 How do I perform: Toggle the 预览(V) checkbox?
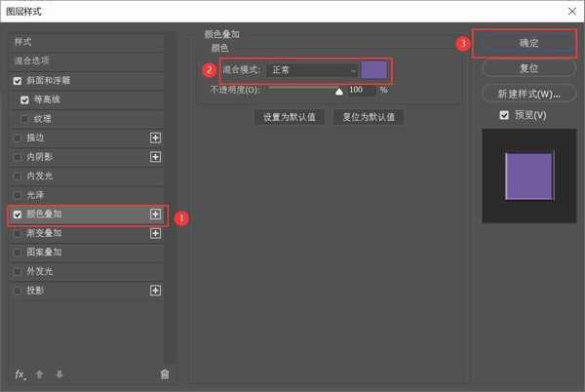coord(503,116)
